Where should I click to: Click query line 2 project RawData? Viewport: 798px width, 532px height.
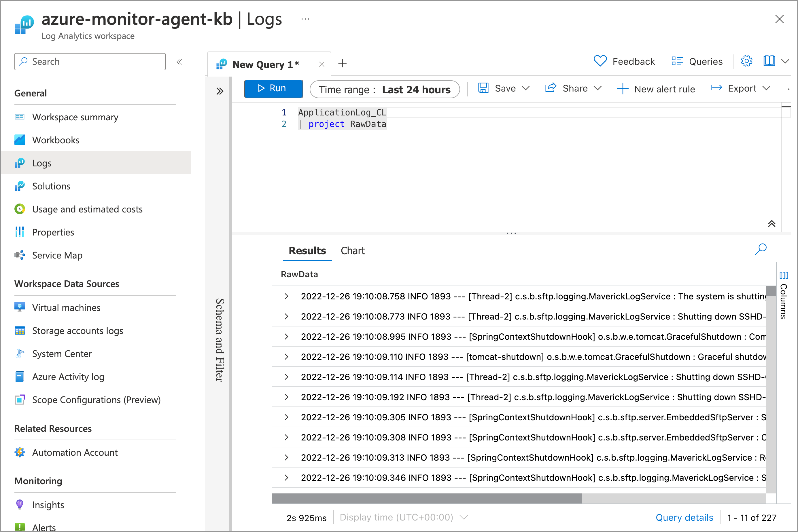click(342, 124)
